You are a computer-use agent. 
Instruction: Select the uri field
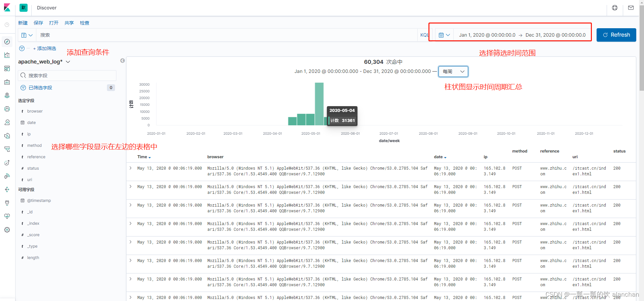[x=30, y=180]
